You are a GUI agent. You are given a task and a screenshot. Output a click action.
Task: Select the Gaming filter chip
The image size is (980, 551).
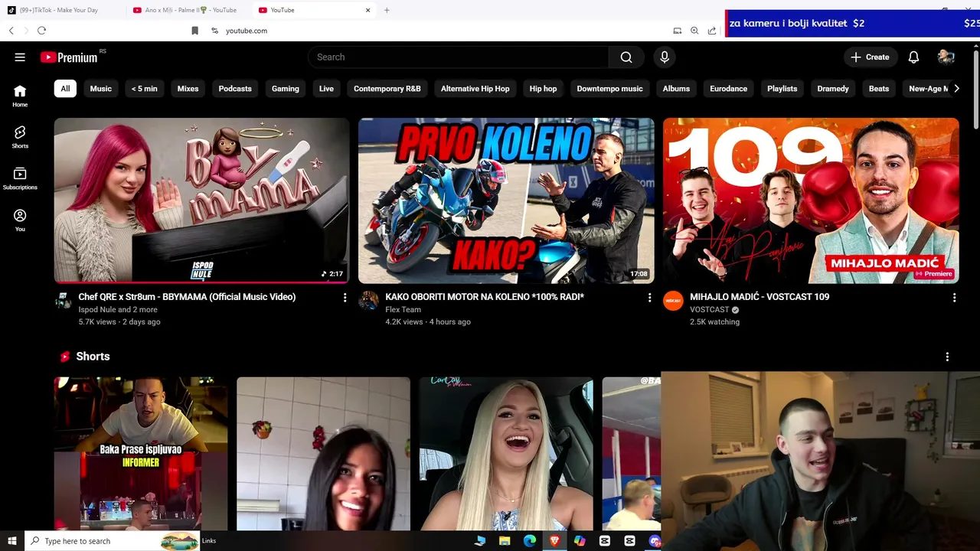pos(285,89)
